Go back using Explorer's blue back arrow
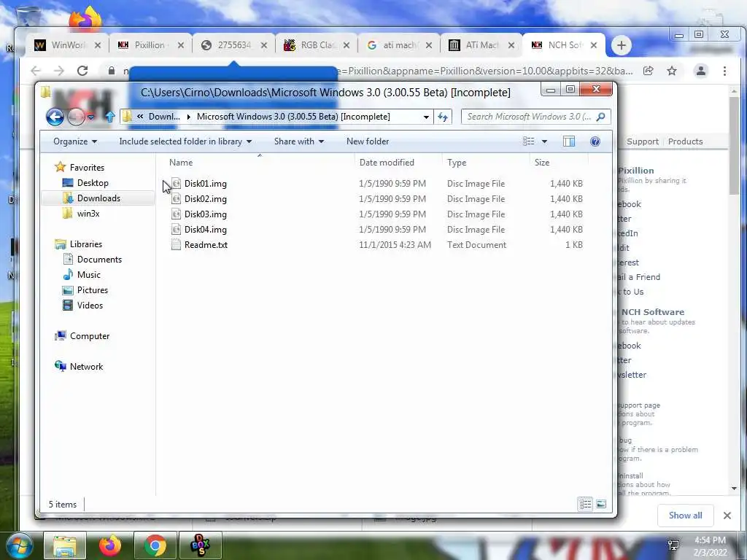The height and width of the screenshot is (560, 747). [55, 117]
